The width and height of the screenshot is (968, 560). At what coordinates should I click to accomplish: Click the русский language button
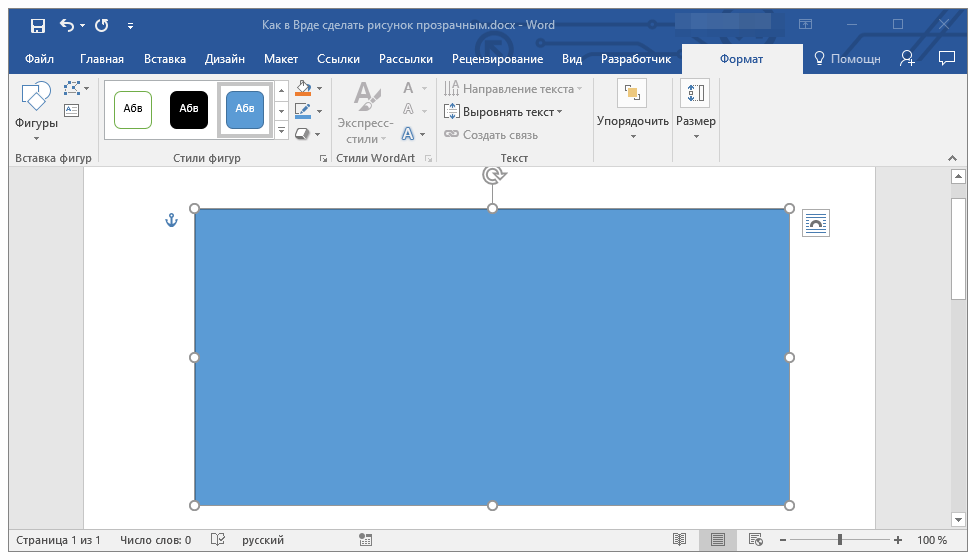[x=263, y=540]
